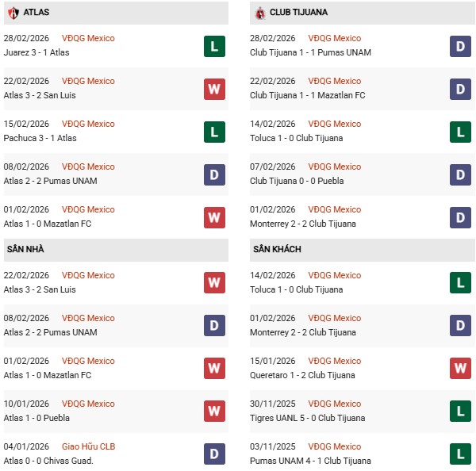Click the Club Tijuana team crest logo
476x471 pixels.
click(x=259, y=13)
